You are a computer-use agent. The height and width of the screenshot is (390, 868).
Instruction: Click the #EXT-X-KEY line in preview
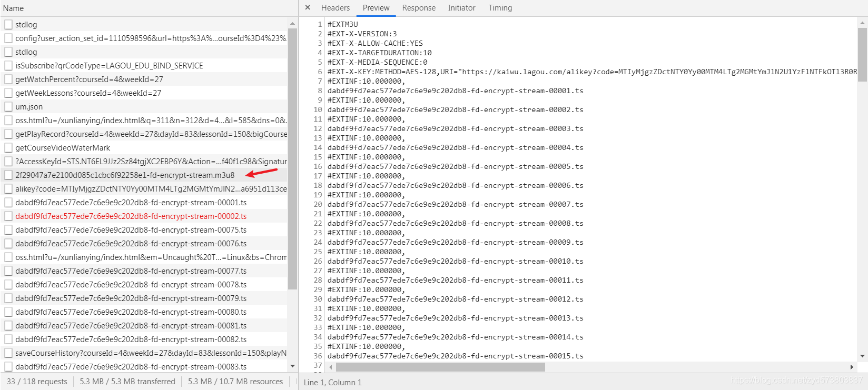pos(592,72)
